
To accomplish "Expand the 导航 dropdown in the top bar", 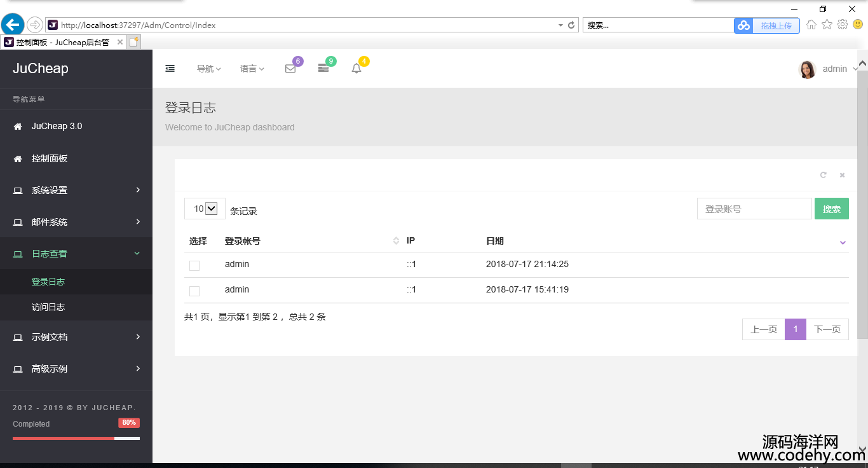I will tap(208, 69).
